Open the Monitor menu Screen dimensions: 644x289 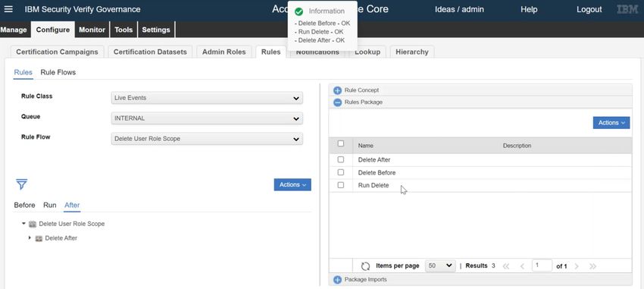[x=92, y=30]
